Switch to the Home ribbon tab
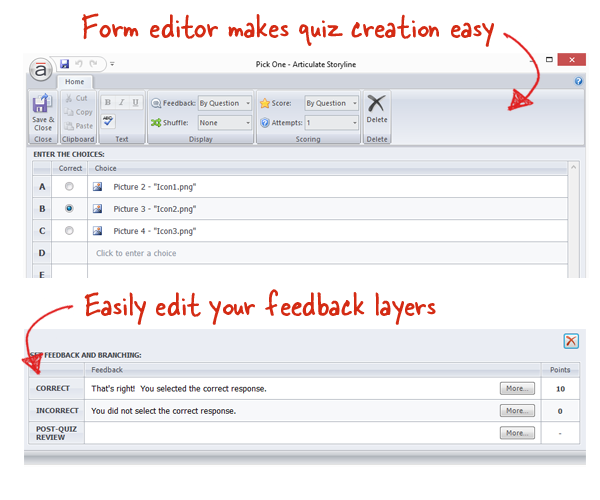The height and width of the screenshot is (500, 600). point(75,81)
